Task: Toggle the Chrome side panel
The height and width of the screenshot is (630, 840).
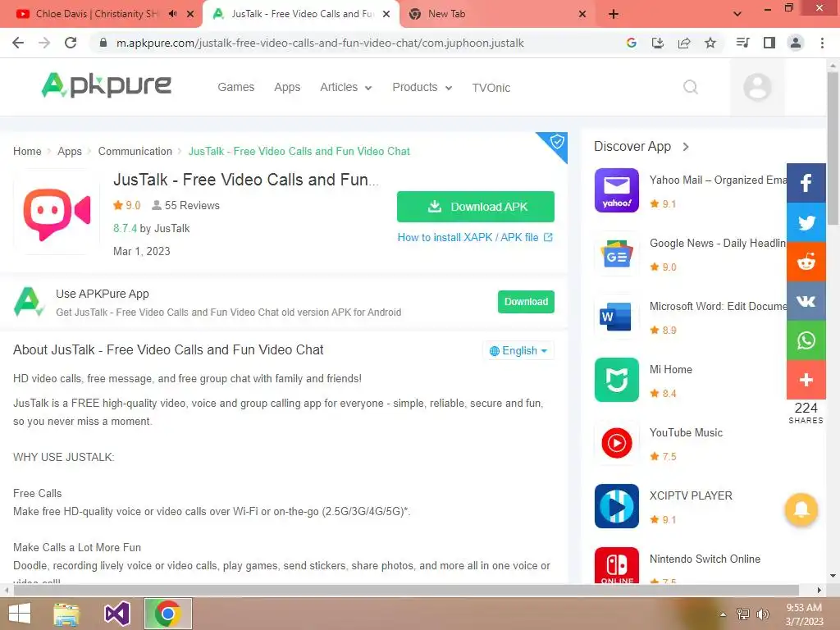Action: (x=769, y=43)
